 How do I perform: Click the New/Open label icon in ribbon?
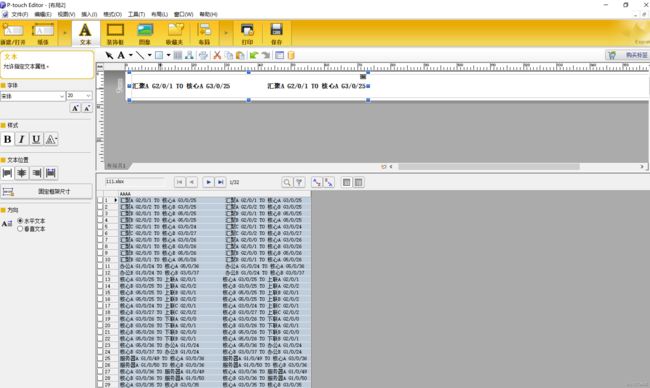click(x=13, y=33)
